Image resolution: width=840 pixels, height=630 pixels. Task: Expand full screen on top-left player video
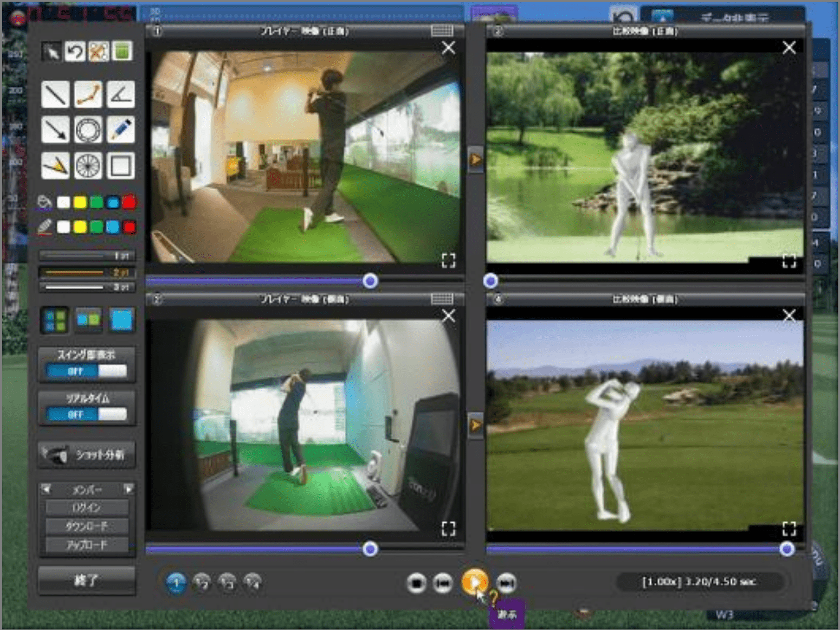coord(448,261)
